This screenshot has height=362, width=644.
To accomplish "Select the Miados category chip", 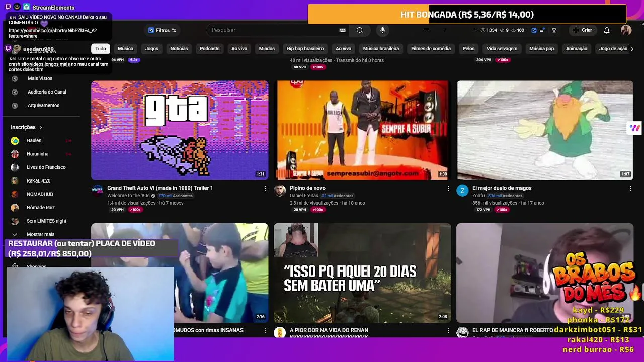I will point(267,49).
